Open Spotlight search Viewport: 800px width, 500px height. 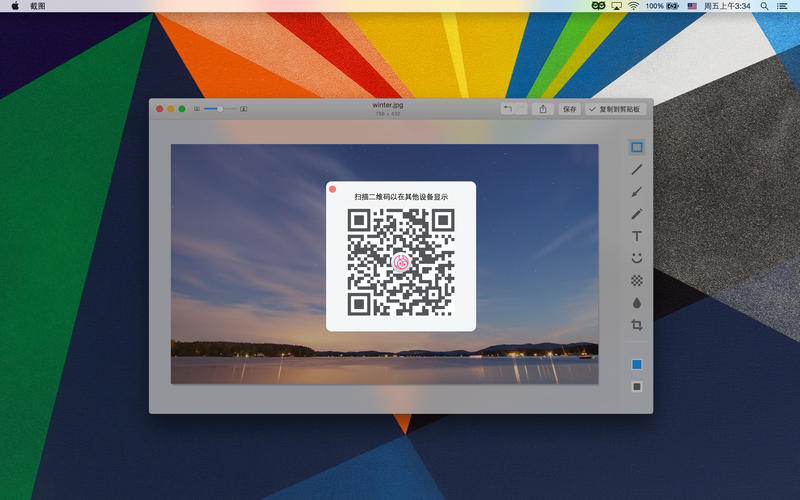tap(764, 6)
